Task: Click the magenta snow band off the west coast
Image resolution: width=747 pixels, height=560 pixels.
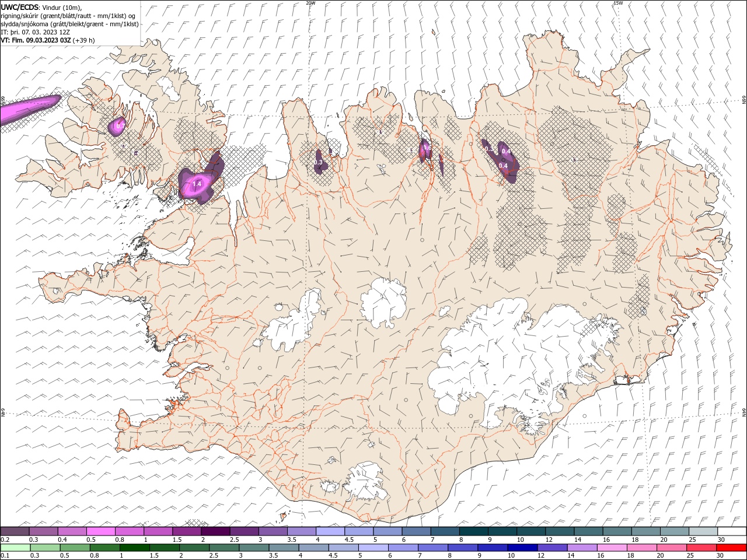Action: coord(29,109)
